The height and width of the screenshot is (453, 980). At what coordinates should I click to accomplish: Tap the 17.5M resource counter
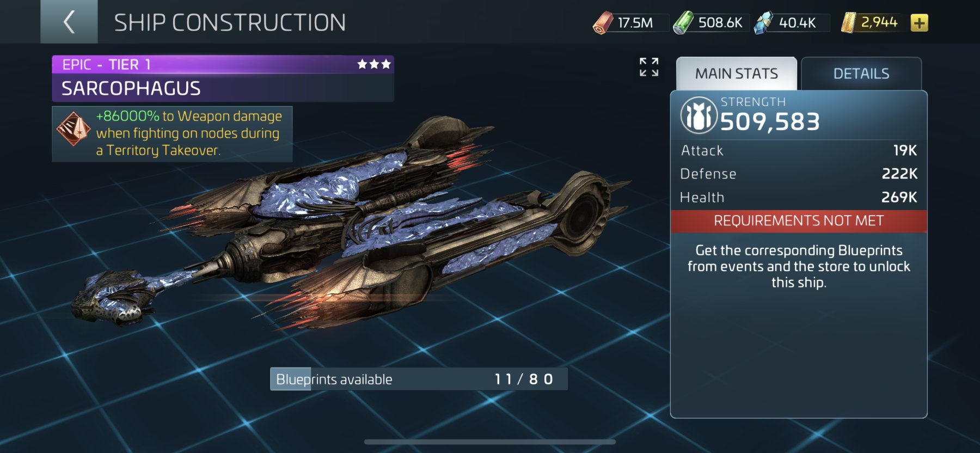click(635, 23)
